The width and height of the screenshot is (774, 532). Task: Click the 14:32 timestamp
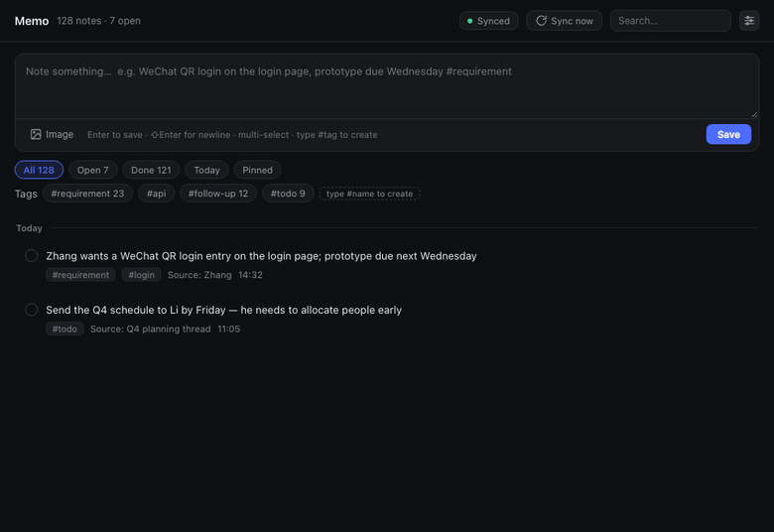coord(250,275)
